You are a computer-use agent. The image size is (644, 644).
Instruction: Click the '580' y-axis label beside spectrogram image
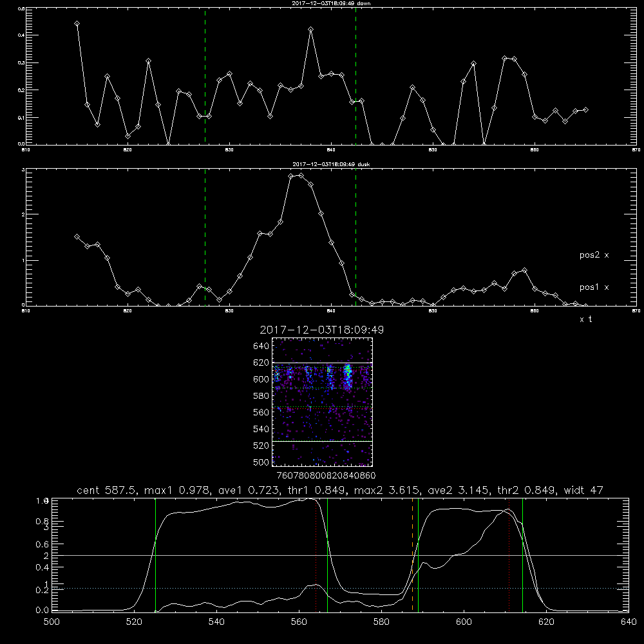[x=261, y=396]
